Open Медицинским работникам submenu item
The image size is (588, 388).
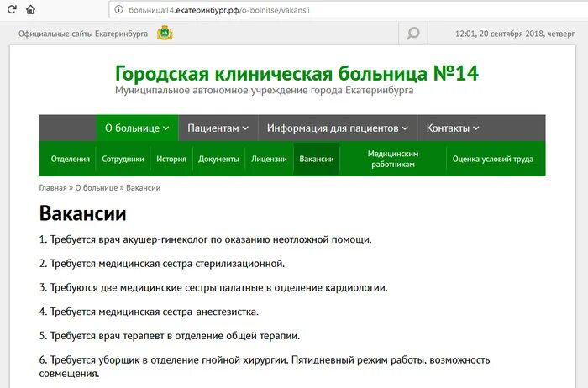coord(393,159)
